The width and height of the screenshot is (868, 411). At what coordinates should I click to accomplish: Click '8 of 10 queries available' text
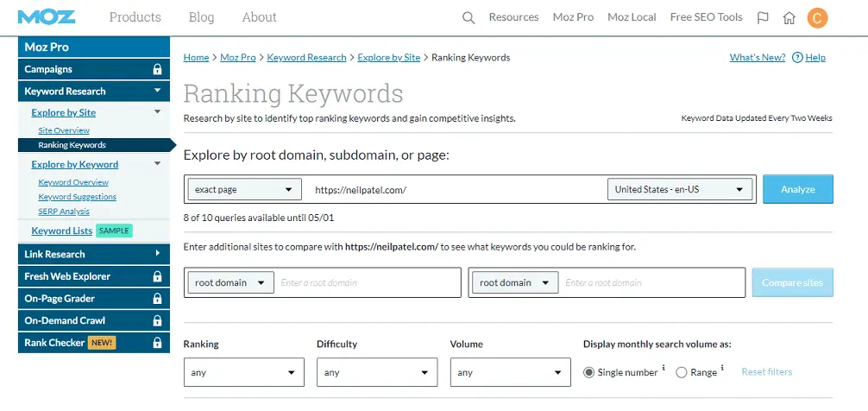[259, 218]
